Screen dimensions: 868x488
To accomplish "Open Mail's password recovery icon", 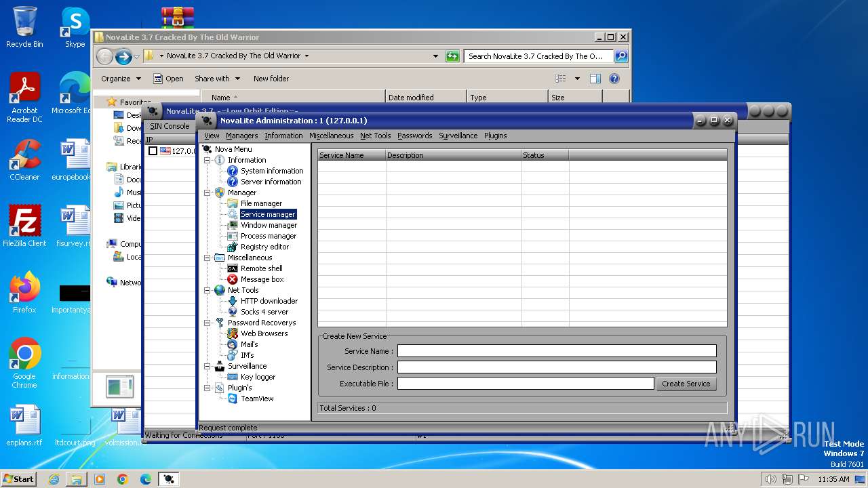I will (x=233, y=344).
